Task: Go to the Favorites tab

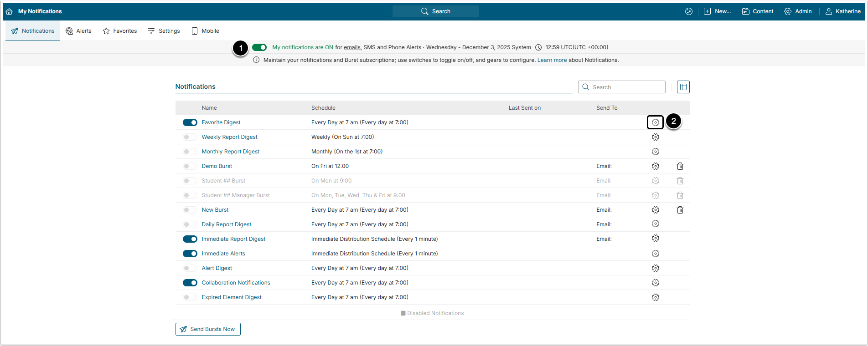Action: [120, 31]
